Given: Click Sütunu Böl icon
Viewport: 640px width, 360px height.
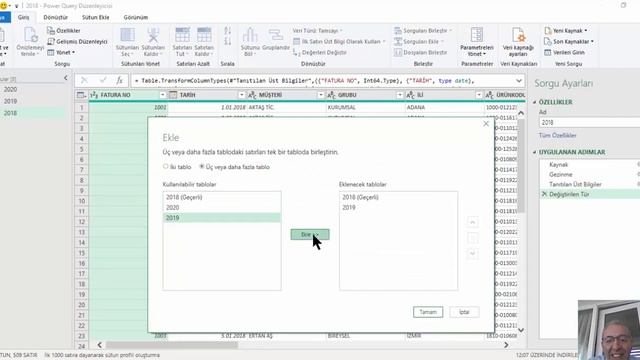Looking at the screenshot, I should click(x=250, y=36).
